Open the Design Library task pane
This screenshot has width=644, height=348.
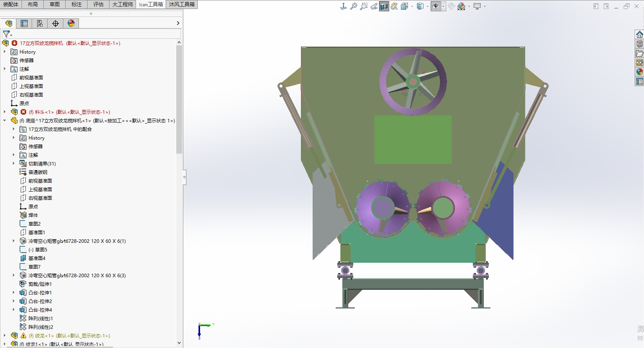[639, 44]
